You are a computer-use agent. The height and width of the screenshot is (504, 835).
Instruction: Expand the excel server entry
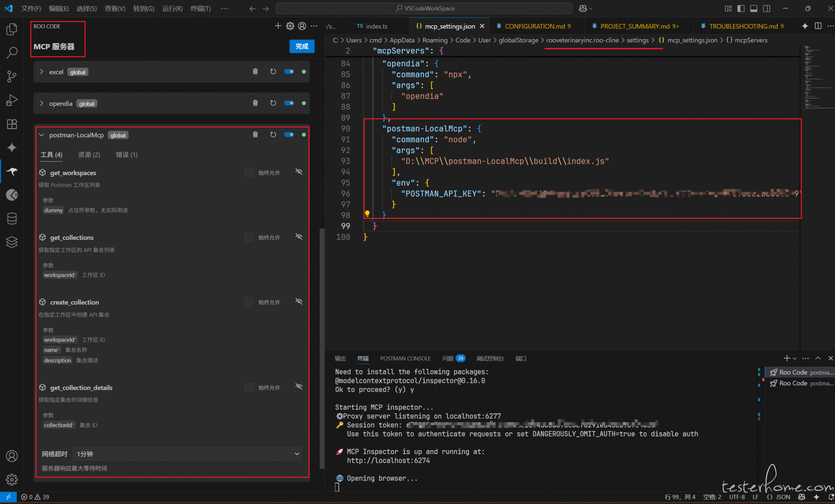(41, 72)
